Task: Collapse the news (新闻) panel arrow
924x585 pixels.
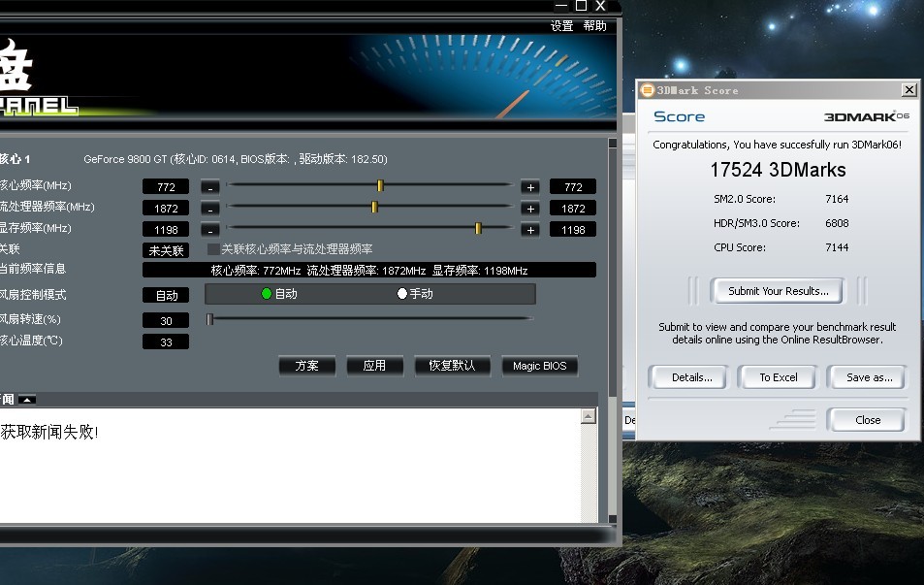Action: point(27,399)
